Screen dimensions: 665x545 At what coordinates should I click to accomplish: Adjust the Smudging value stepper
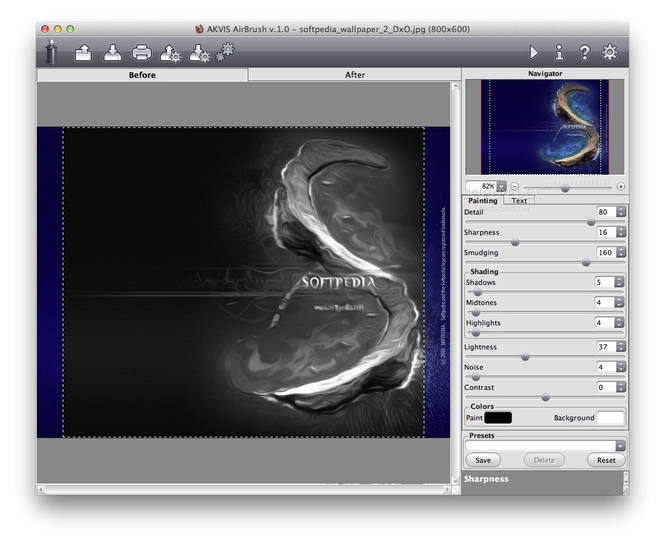tap(621, 252)
